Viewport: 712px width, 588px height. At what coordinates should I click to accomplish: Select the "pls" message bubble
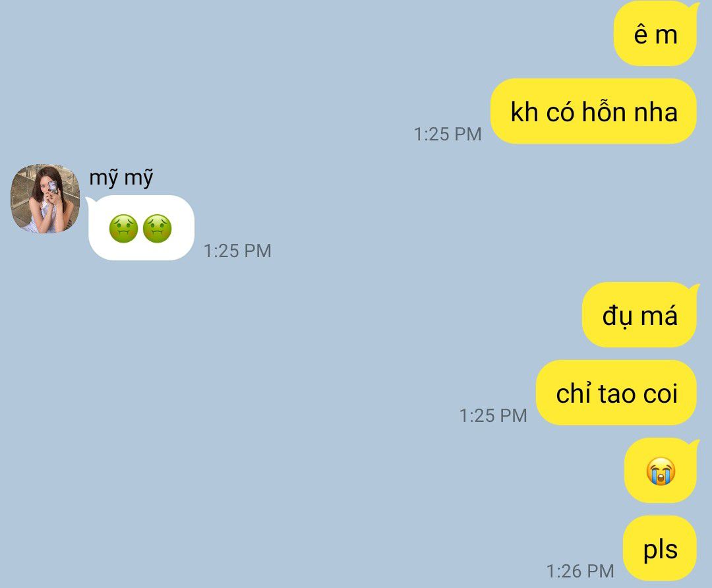(x=660, y=548)
